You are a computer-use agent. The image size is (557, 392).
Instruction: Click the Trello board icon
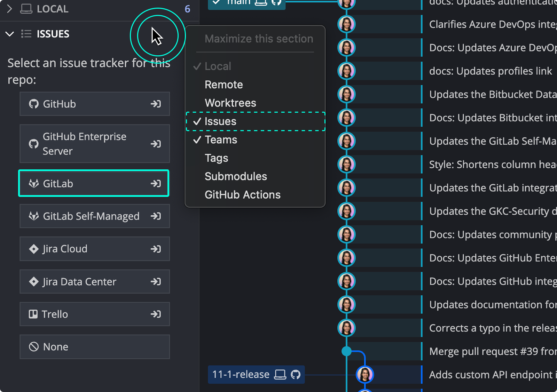(x=33, y=314)
